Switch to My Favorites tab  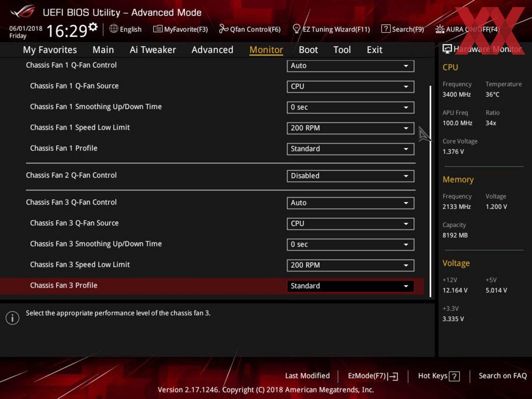point(50,50)
